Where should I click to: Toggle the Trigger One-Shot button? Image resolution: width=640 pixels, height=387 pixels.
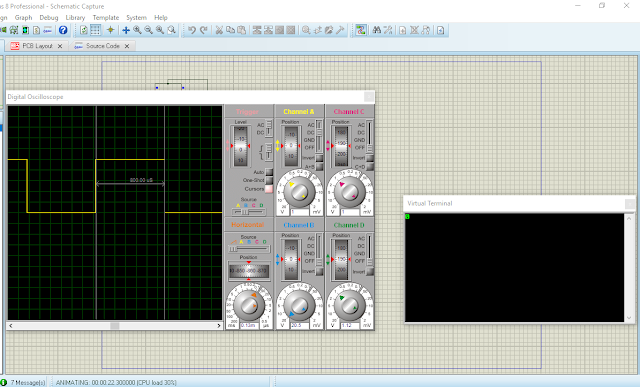[x=269, y=180]
